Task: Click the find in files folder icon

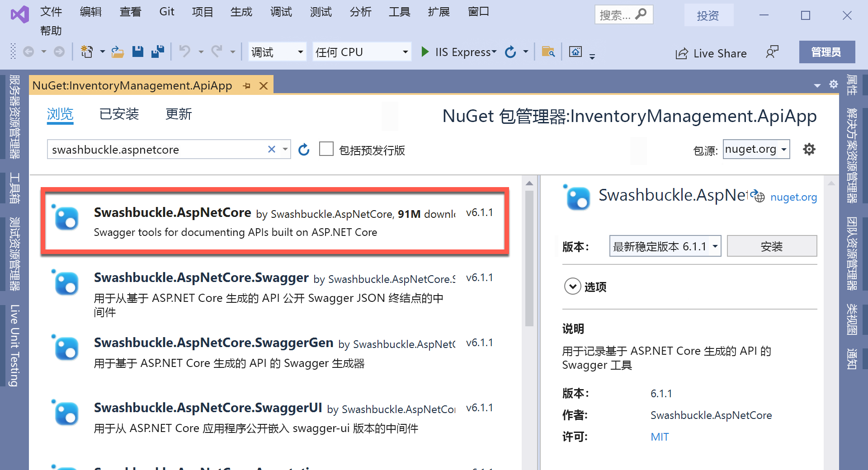Action: pyautogui.click(x=548, y=52)
